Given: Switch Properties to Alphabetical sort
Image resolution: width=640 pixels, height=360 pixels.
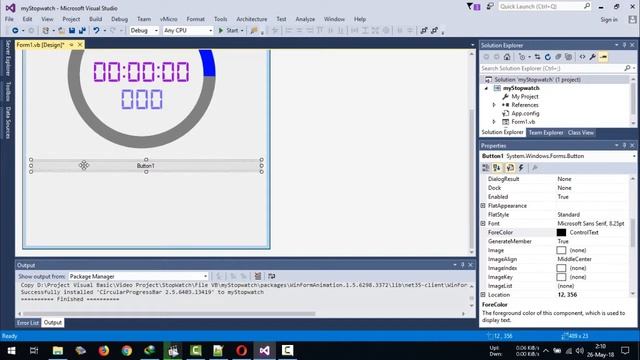Looking at the screenshot, I should [497, 168].
